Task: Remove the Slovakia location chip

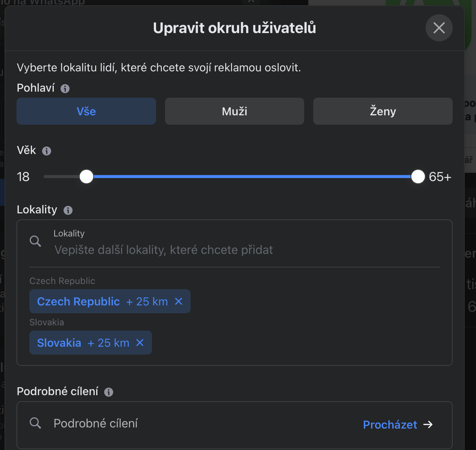Action: point(140,343)
